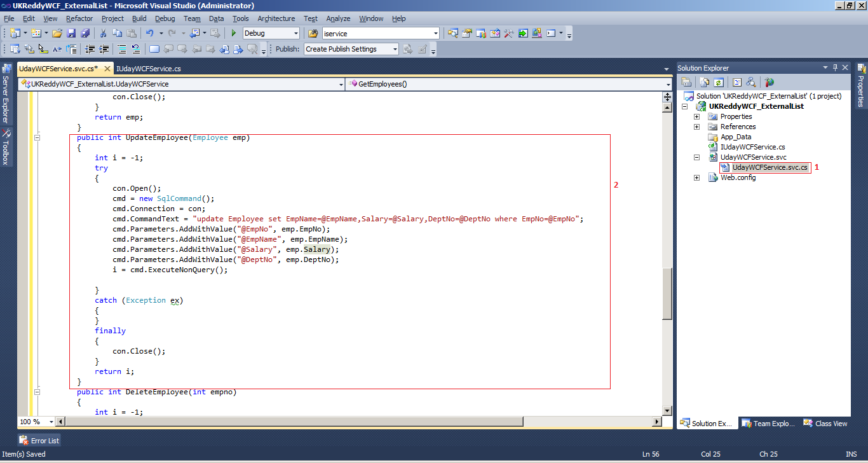
Task: Toggle Show All Files in Solution Explorer
Action: tap(704, 82)
